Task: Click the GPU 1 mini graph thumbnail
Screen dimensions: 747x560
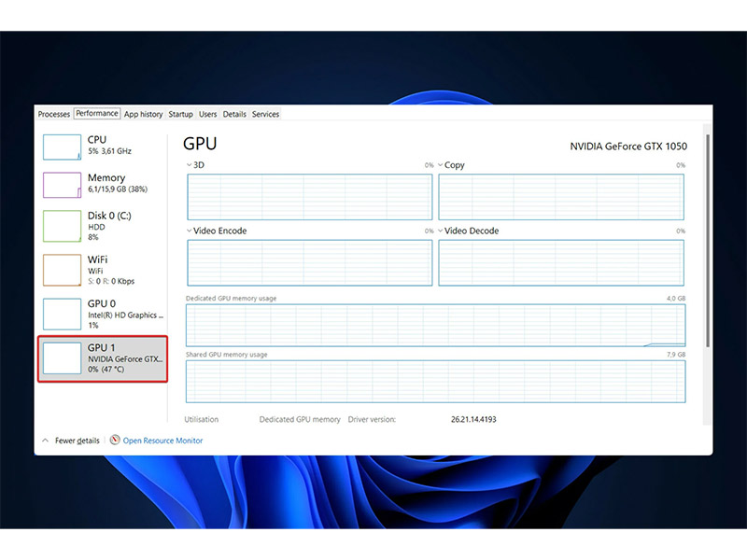Action: tap(62, 358)
